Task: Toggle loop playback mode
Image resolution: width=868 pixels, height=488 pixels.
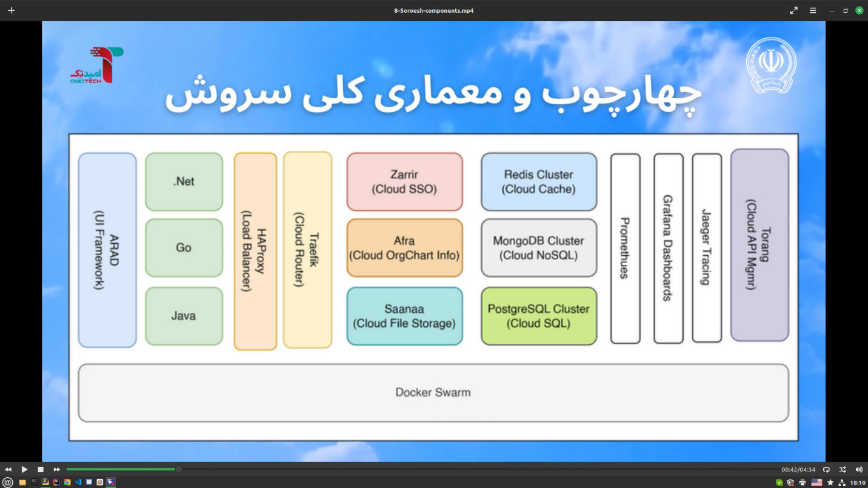Action: click(826, 469)
